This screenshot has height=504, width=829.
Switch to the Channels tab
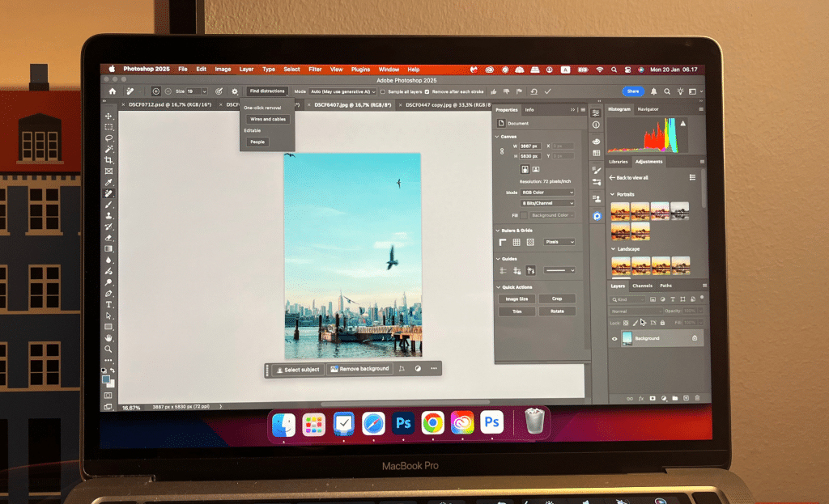(x=642, y=286)
